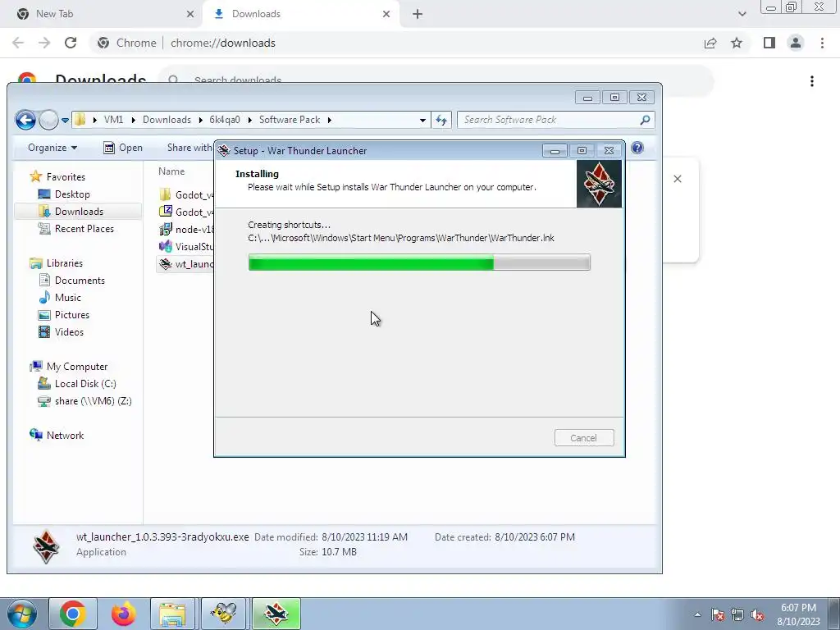Image resolution: width=840 pixels, height=630 pixels.
Task: Click the magnifier icon in Explorer search
Action: tap(645, 120)
